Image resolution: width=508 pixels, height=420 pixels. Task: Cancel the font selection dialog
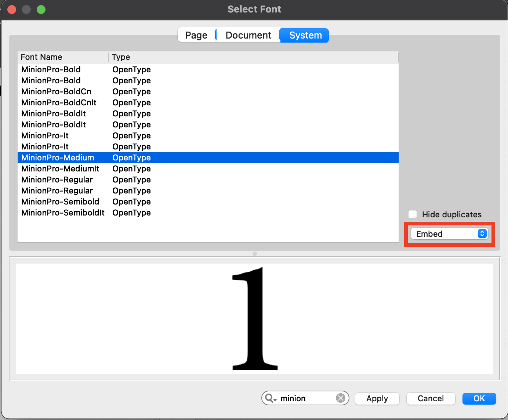click(x=431, y=398)
